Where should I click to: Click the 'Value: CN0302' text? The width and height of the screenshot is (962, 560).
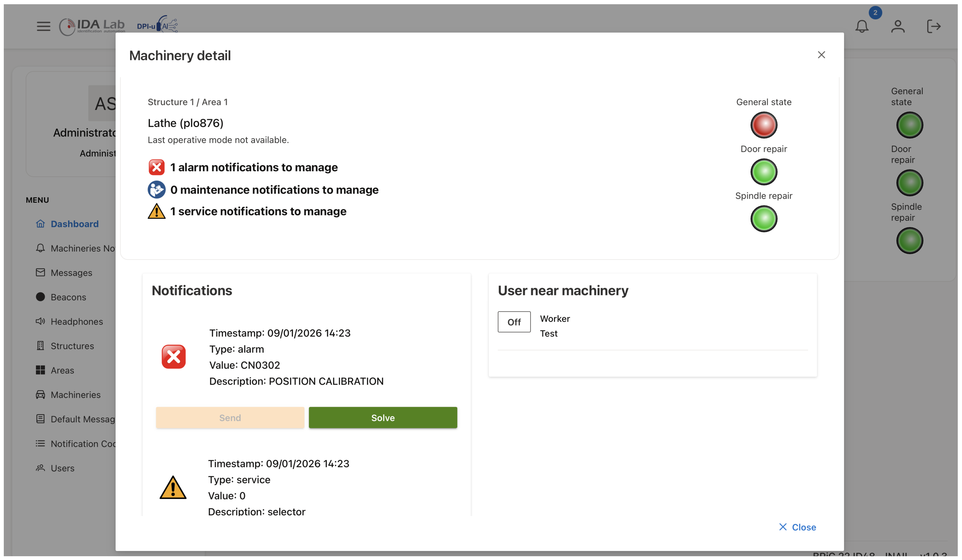(x=244, y=365)
